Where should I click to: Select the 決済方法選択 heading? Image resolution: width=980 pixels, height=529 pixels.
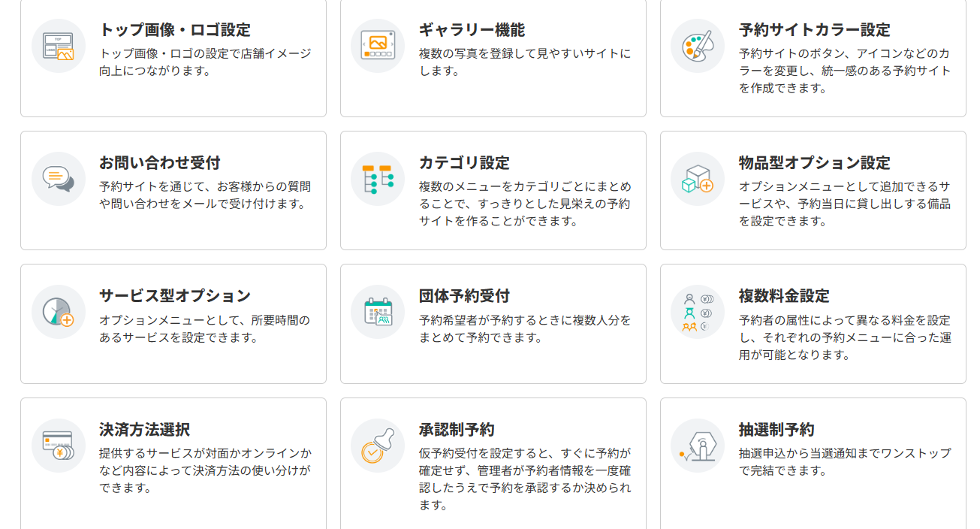[x=144, y=430]
